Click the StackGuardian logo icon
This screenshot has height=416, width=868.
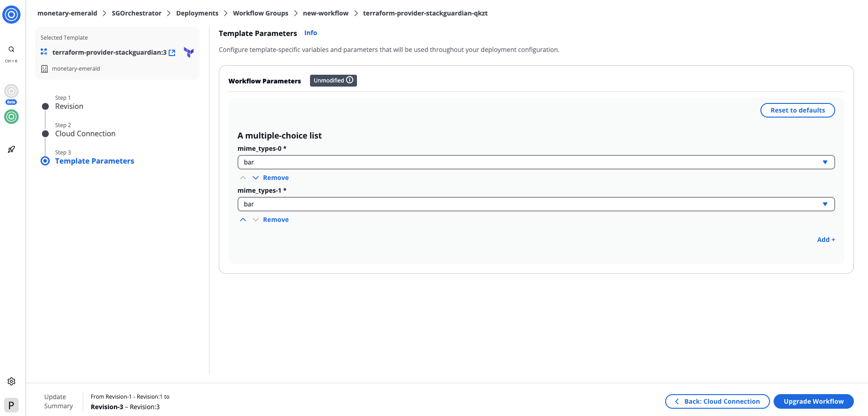click(11, 14)
